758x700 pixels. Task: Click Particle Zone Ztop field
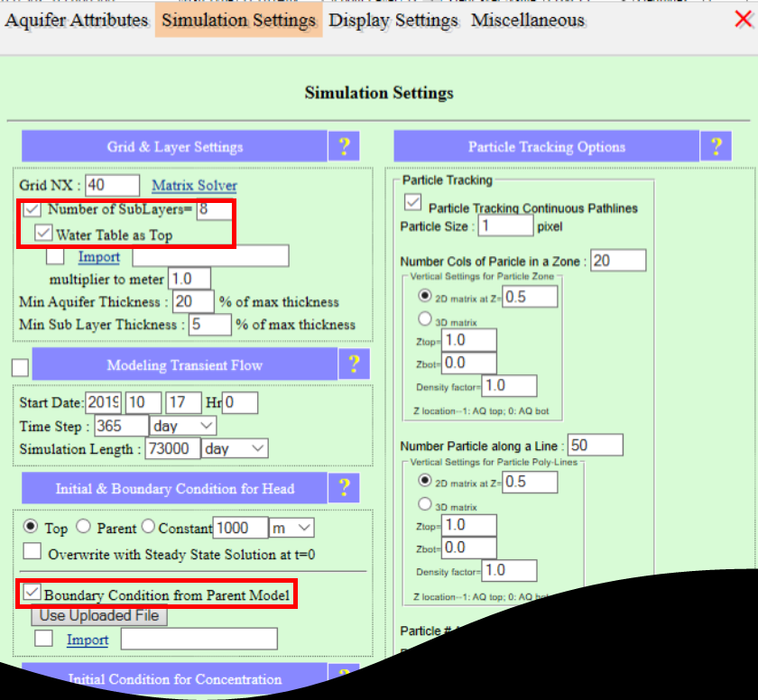point(469,340)
